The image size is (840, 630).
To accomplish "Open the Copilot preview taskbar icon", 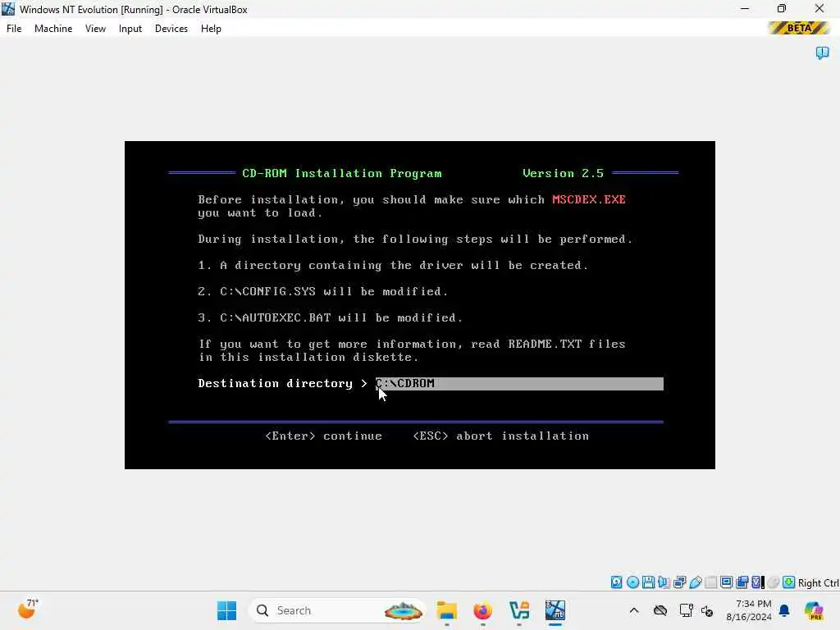I will (814, 610).
